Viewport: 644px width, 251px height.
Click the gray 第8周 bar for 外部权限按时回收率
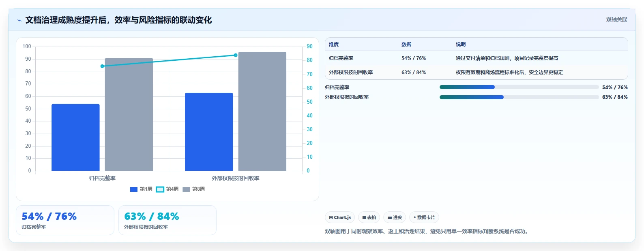click(262, 111)
